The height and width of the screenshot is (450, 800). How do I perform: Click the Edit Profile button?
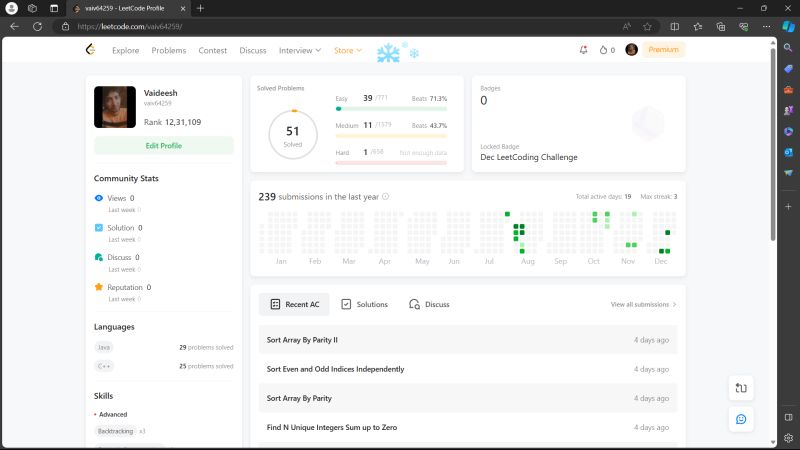(x=164, y=146)
